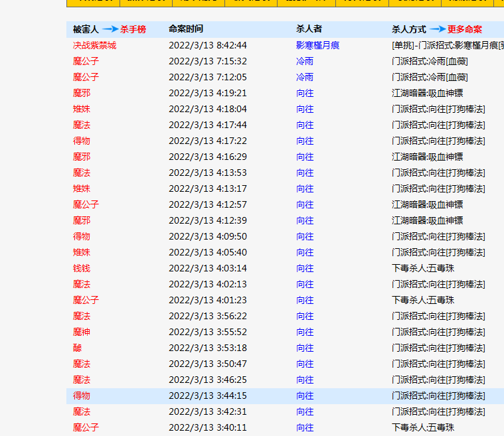504x436 pixels.
Task: Click victim 魔邪 in the 4:19:21 row
Action: (x=82, y=93)
